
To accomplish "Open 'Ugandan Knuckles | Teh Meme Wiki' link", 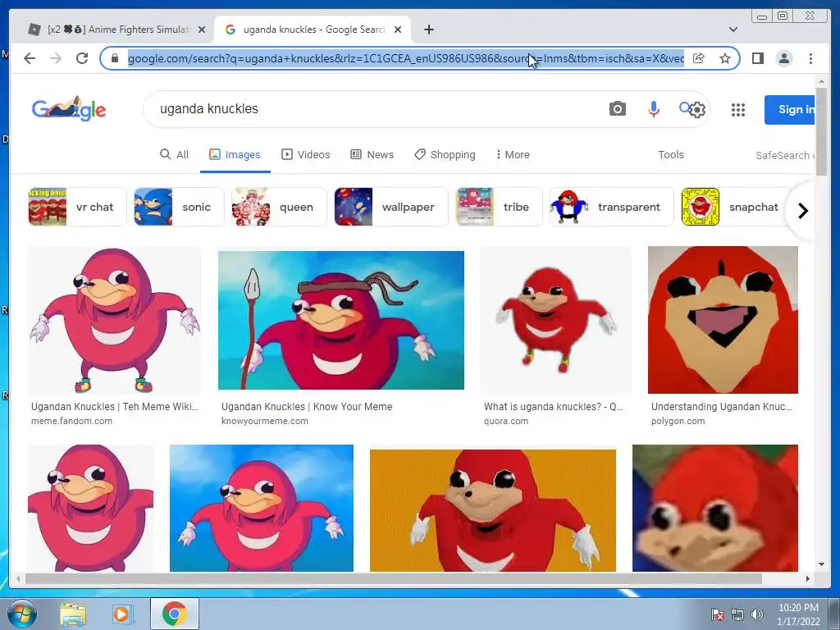I will [x=115, y=407].
